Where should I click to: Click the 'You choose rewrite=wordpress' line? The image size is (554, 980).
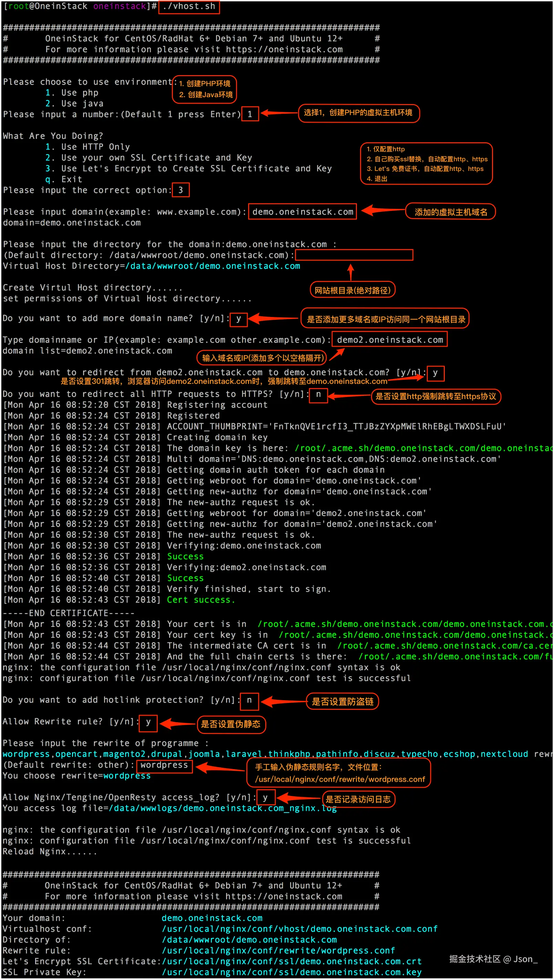(x=76, y=775)
